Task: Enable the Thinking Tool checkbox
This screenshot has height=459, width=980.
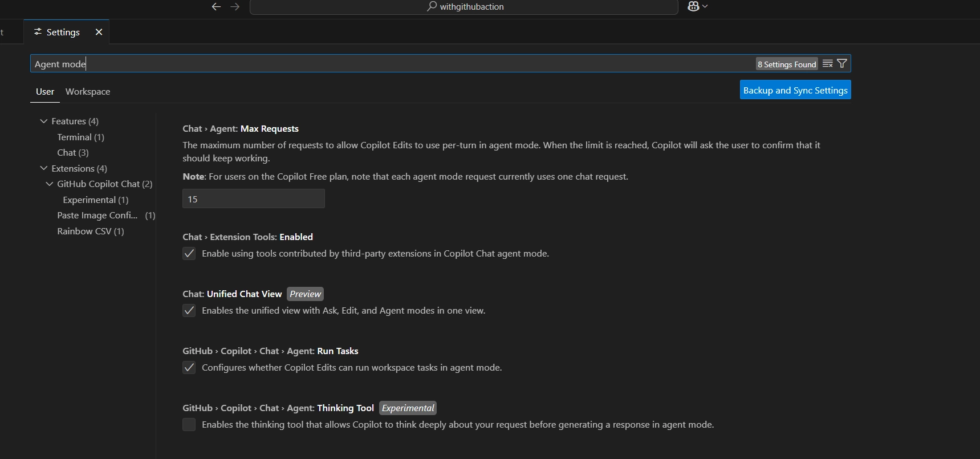Action: coord(189,425)
